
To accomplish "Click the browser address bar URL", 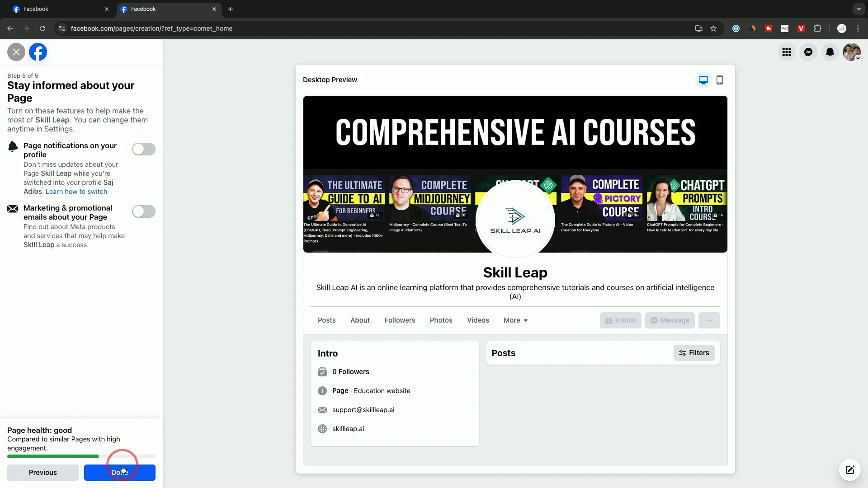I will (x=151, y=28).
